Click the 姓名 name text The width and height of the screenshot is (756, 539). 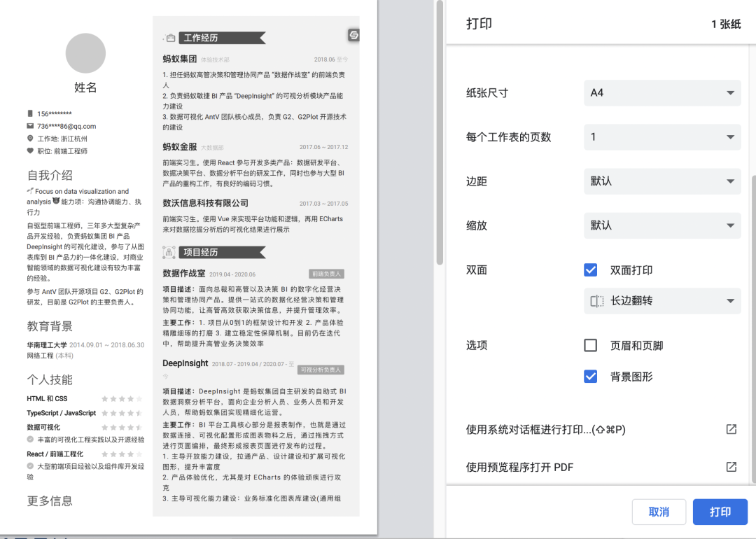point(85,87)
